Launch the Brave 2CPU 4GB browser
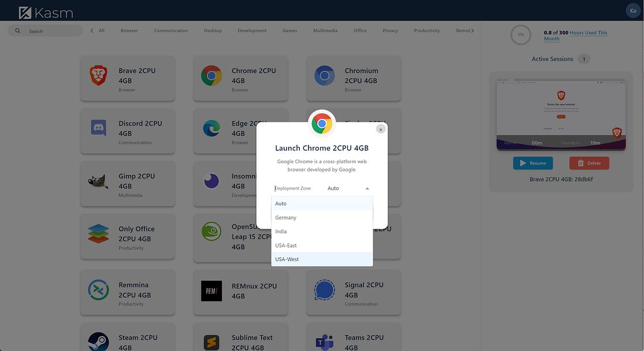Screen dimensions: 644x351 coord(98,75)
